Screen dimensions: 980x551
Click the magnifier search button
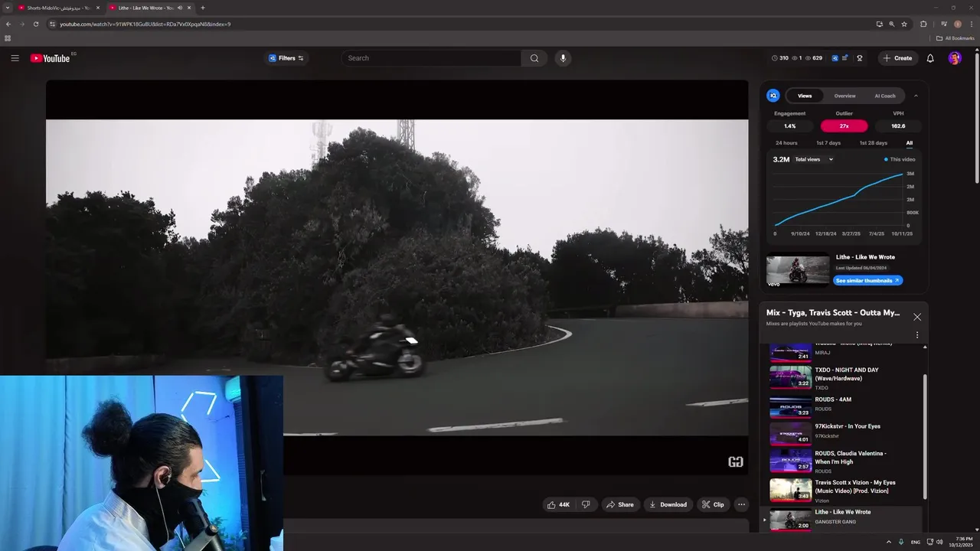tap(534, 58)
